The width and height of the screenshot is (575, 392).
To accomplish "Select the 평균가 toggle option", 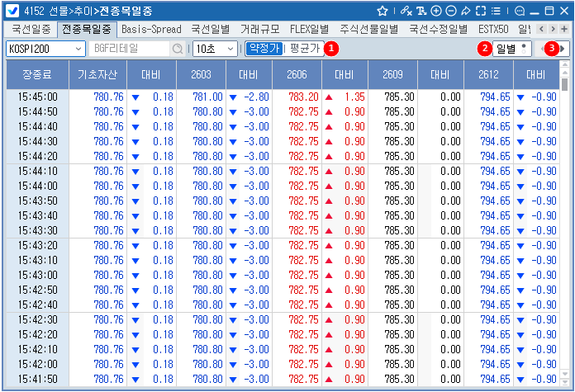I will pos(303,49).
